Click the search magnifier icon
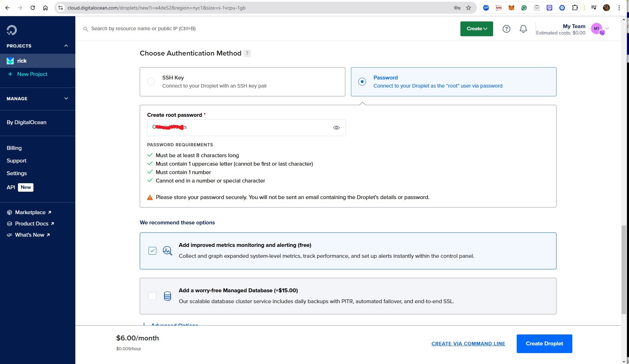Image resolution: width=629 pixels, height=364 pixels. (86, 29)
